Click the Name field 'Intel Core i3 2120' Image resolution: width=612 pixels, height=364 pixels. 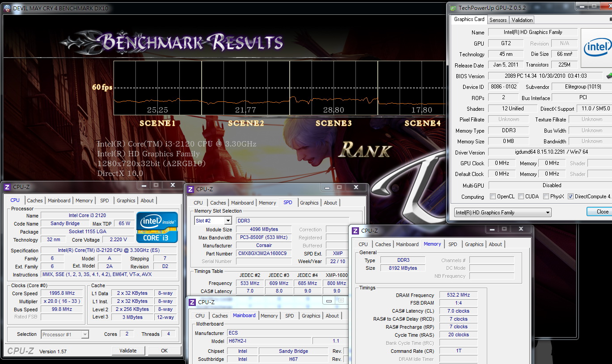88,215
